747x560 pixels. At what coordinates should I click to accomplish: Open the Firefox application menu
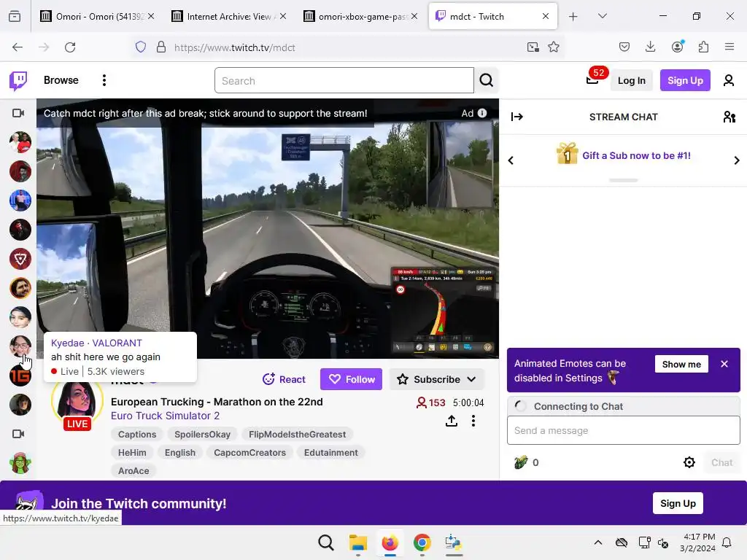(x=729, y=47)
